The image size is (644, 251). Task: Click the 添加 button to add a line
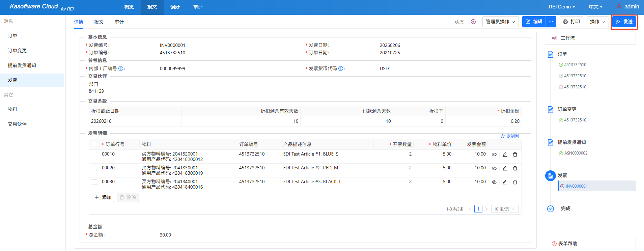(x=103, y=197)
